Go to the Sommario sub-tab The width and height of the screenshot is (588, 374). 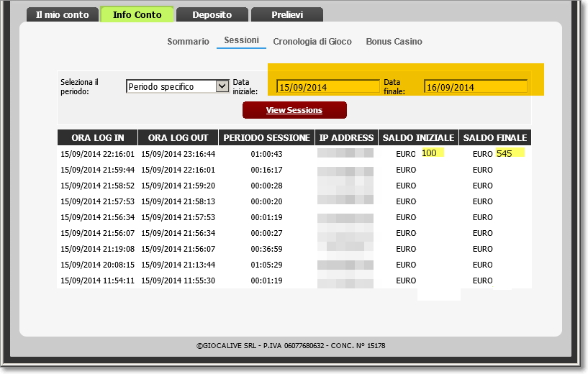pyautogui.click(x=189, y=41)
